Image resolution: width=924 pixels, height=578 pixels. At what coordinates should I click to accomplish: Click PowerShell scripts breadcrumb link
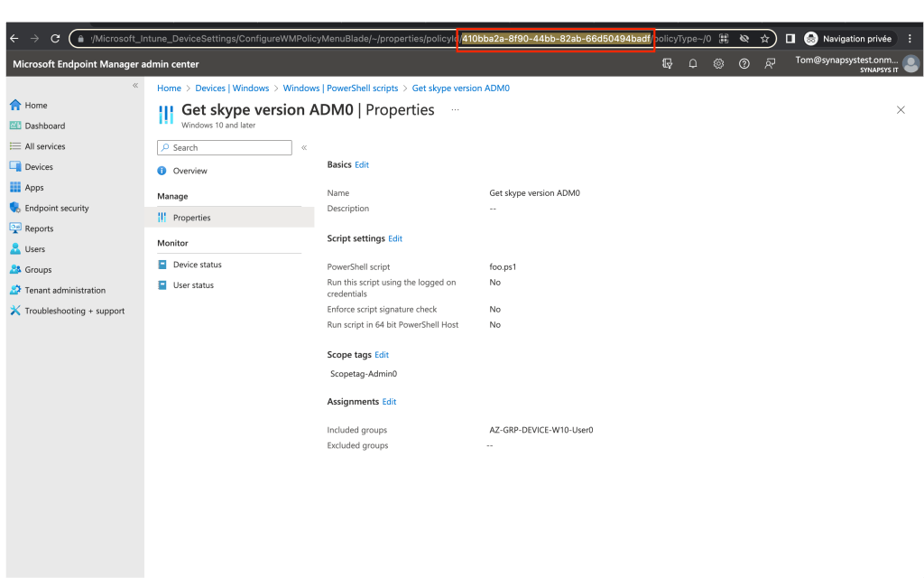click(340, 89)
